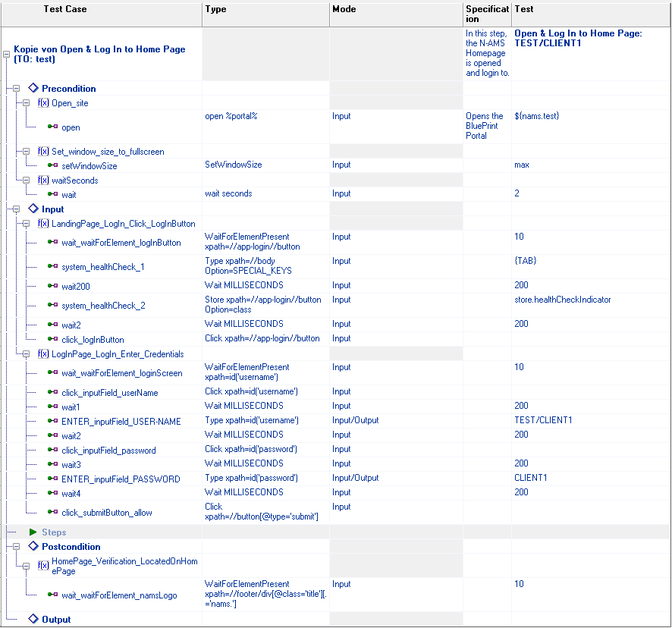Image resolution: width=672 pixels, height=628 pixels.
Task: Select the click_submitButton_allow step label
Action: click(x=107, y=512)
